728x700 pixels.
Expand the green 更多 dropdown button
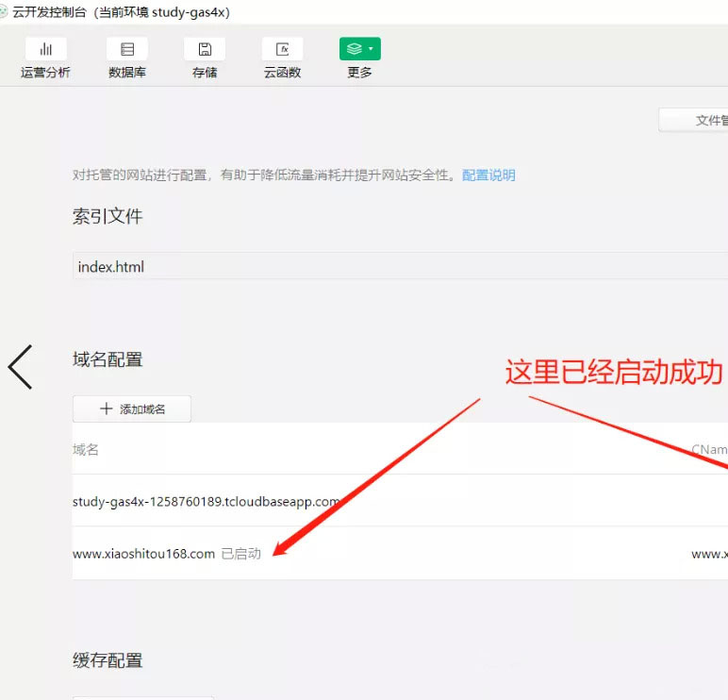[360, 49]
